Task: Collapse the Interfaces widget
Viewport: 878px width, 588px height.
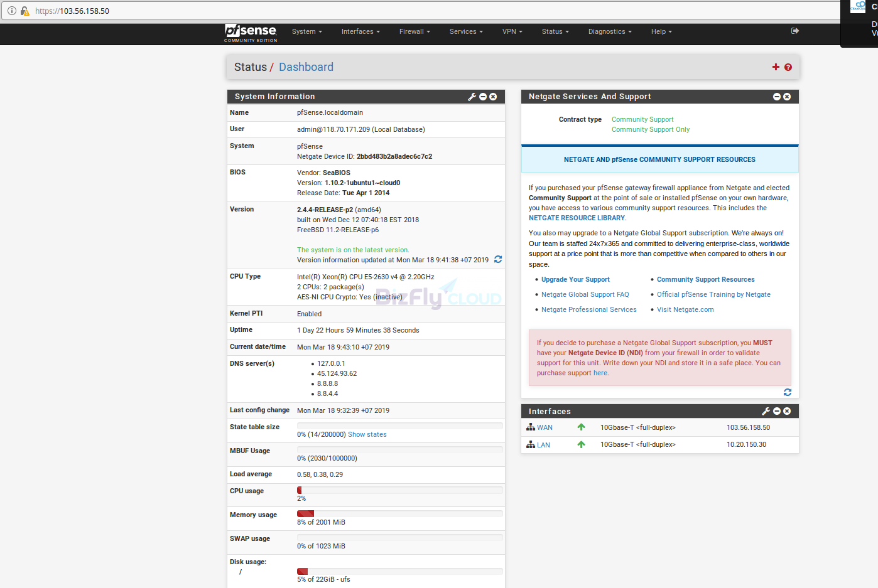Action: coord(777,411)
